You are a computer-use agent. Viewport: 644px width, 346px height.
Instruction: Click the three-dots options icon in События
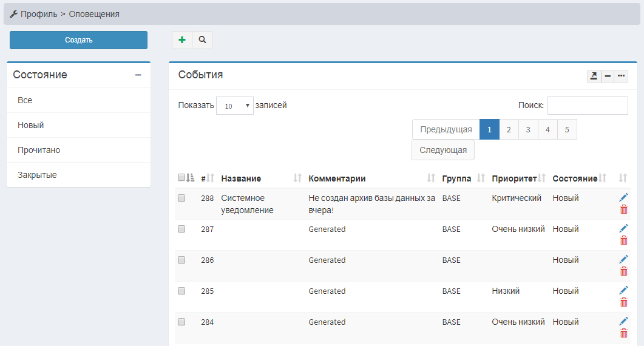tap(621, 76)
